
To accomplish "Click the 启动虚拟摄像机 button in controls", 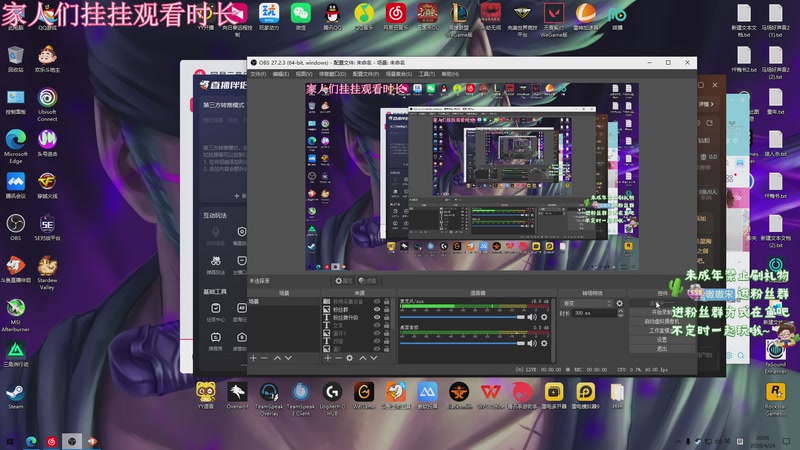I will [662, 321].
